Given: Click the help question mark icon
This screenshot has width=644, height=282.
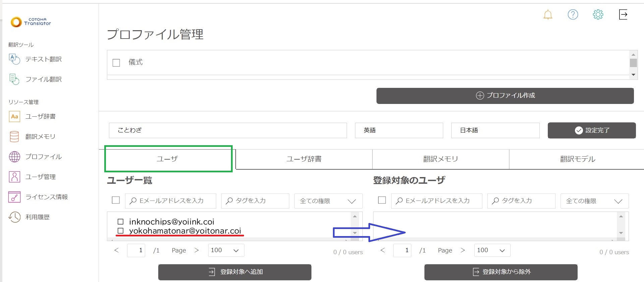Looking at the screenshot, I should click(x=573, y=14).
